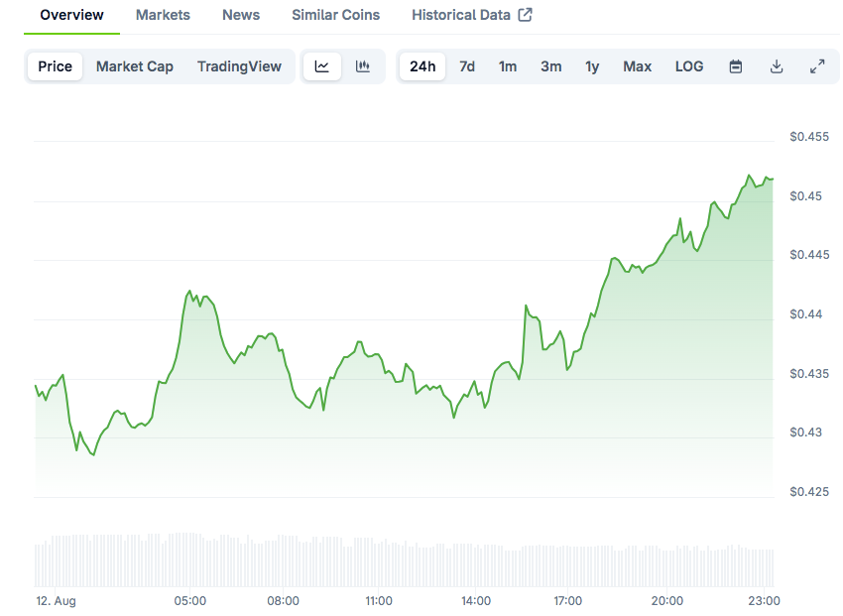Open Historical Data external link icon
This screenshot has width=843, height=616.
(x=526, y=15)
